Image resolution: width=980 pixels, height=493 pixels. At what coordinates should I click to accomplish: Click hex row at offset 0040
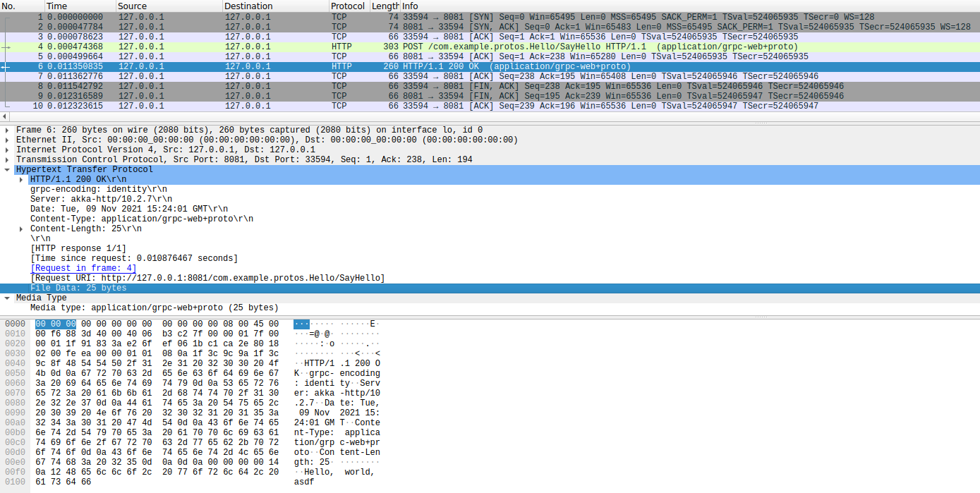(x=157, y=363)
